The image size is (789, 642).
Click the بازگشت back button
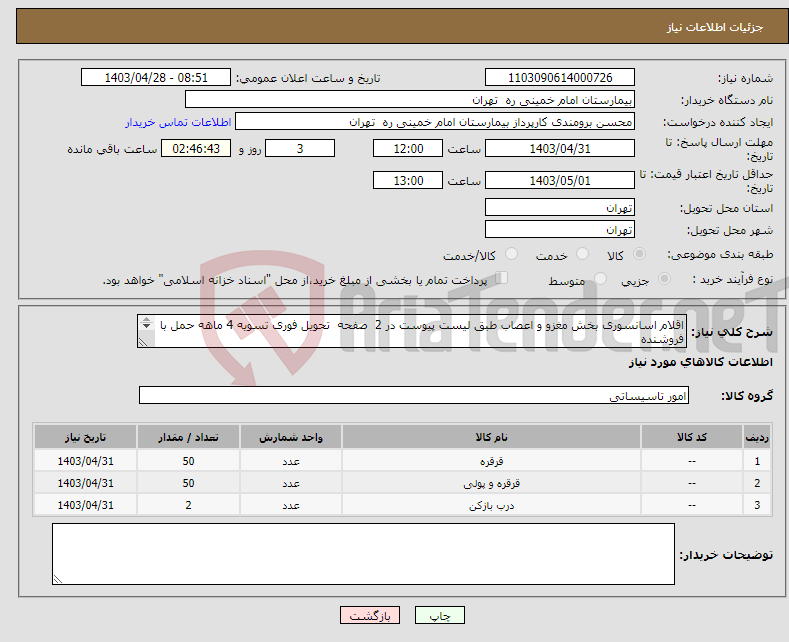(x=370, y=615)
